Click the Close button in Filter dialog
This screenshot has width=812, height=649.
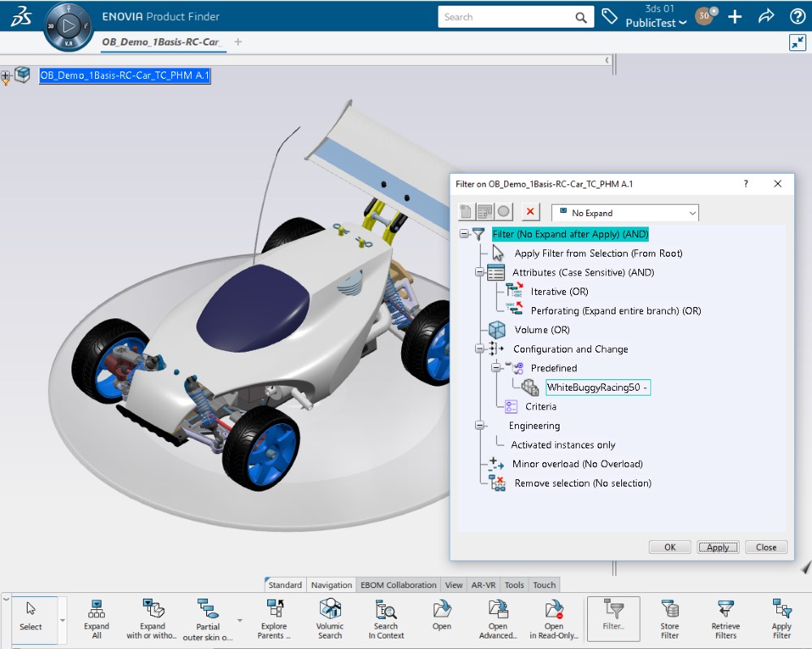tap(766, 547)
